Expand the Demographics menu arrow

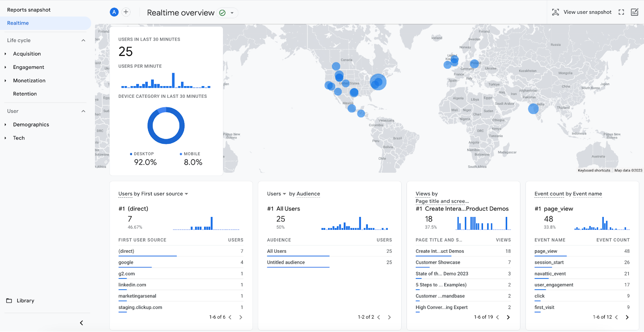point(5,125)
